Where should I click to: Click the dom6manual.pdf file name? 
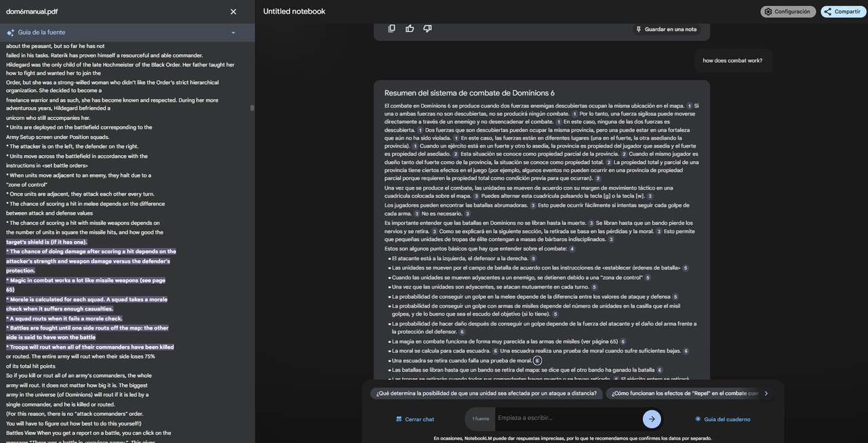tap(32, 12)
